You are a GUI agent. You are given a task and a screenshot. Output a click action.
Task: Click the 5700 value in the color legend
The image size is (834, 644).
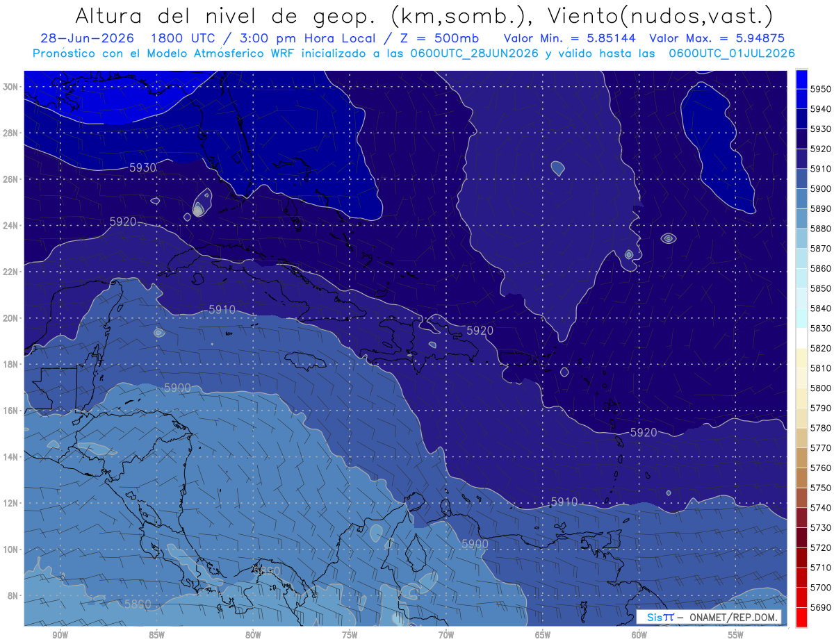click(820, 587)
